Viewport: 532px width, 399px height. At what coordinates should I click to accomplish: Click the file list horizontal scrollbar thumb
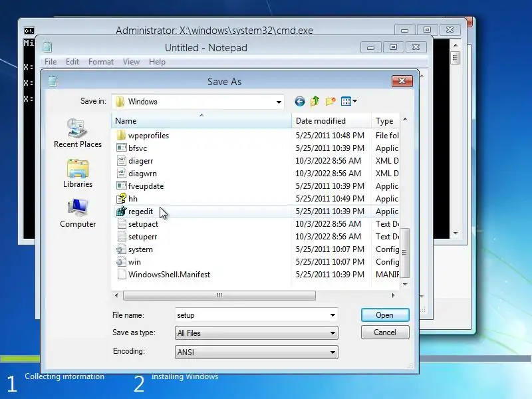tap(219, 295)
